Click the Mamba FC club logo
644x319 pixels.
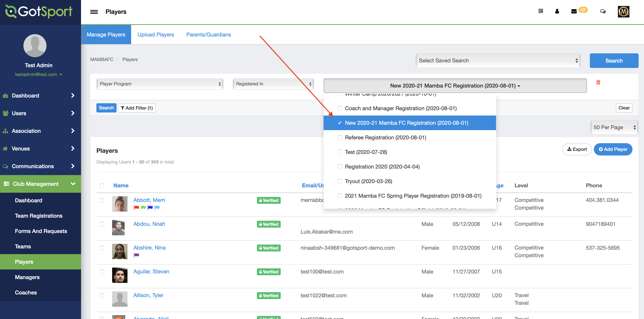pos(623,12)
